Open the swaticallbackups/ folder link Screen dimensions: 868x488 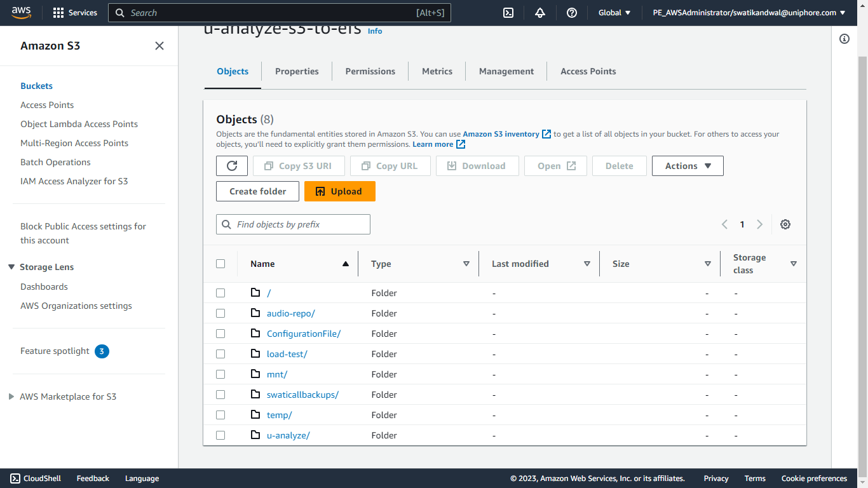click(x=302, y=395)
